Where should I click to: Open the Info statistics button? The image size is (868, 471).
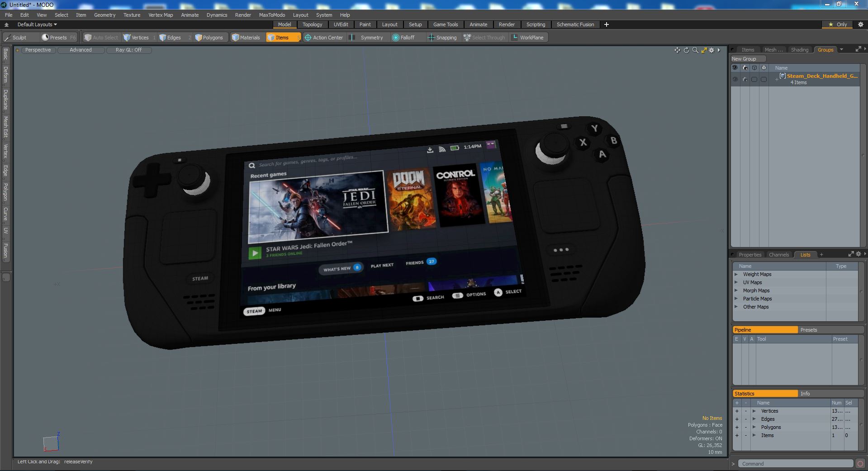pyautogui.click(x=831, y=394)
